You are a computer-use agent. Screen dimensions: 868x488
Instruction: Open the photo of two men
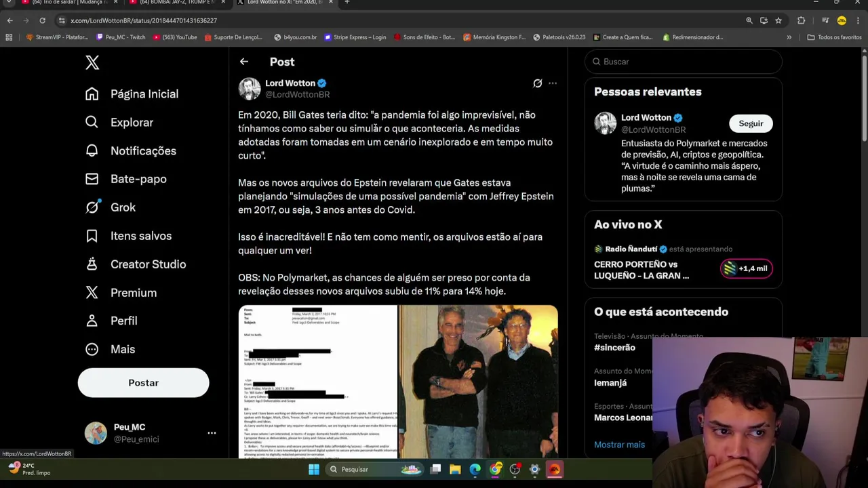tap(479, 382)
